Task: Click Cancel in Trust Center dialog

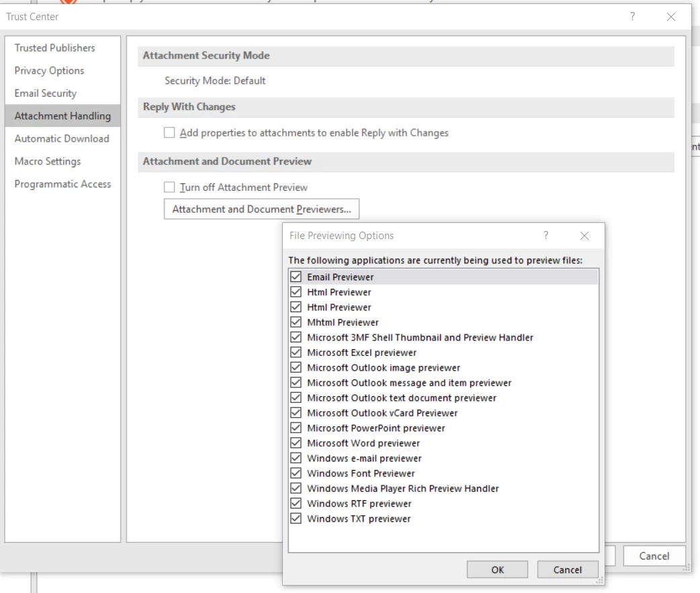Action: coord(654,556)
